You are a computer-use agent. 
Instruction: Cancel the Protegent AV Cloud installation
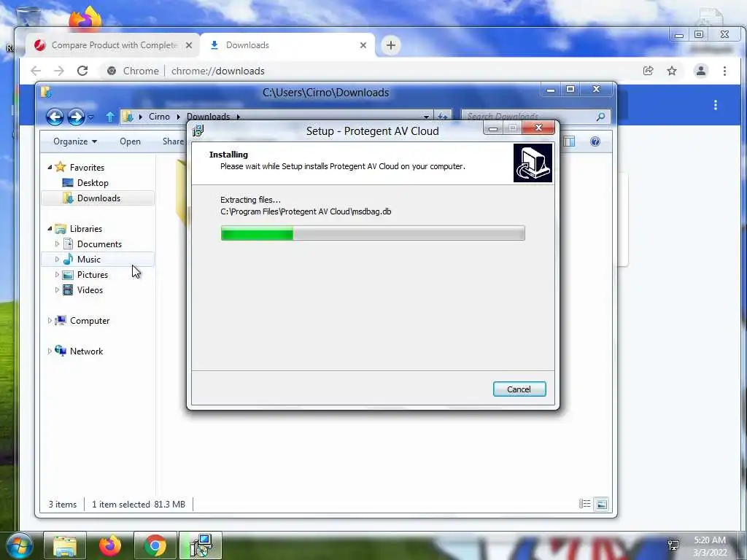pos(519,389)
